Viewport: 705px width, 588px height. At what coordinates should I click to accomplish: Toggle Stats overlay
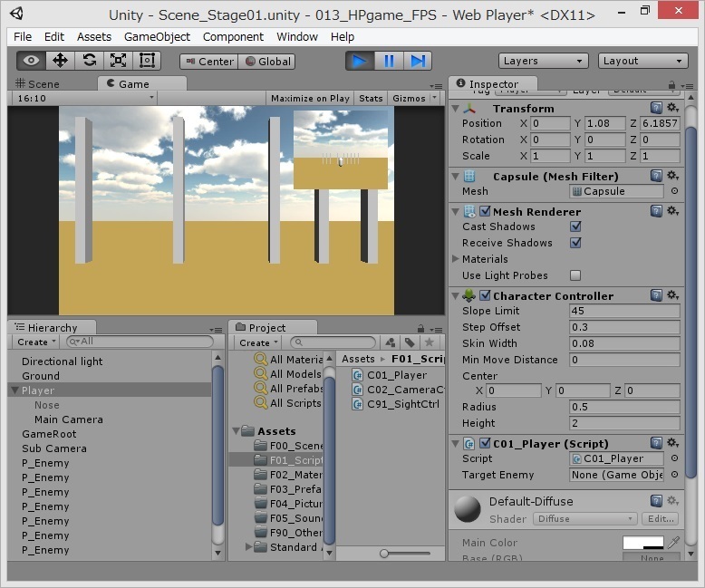(x=371, y=98)
